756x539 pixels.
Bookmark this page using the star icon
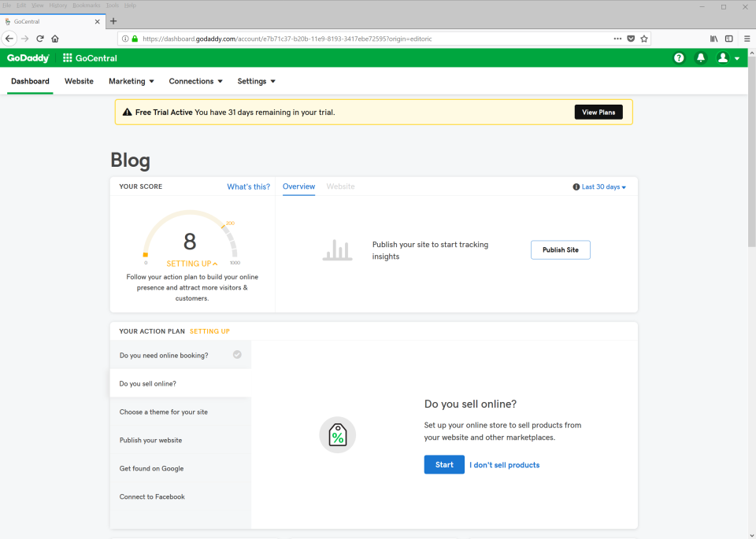click(643, 38)
